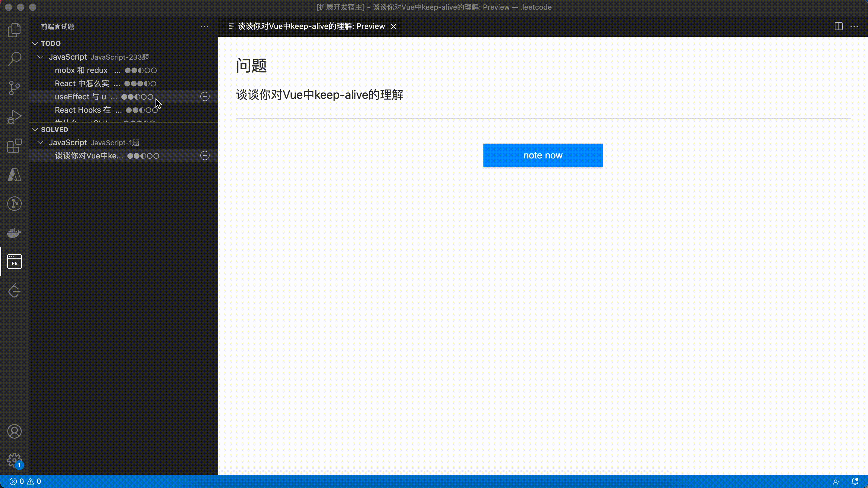This screenshot has height=488, width=868.
Task: Open the Extensions view icon
Action: click(x=14, y=146)
